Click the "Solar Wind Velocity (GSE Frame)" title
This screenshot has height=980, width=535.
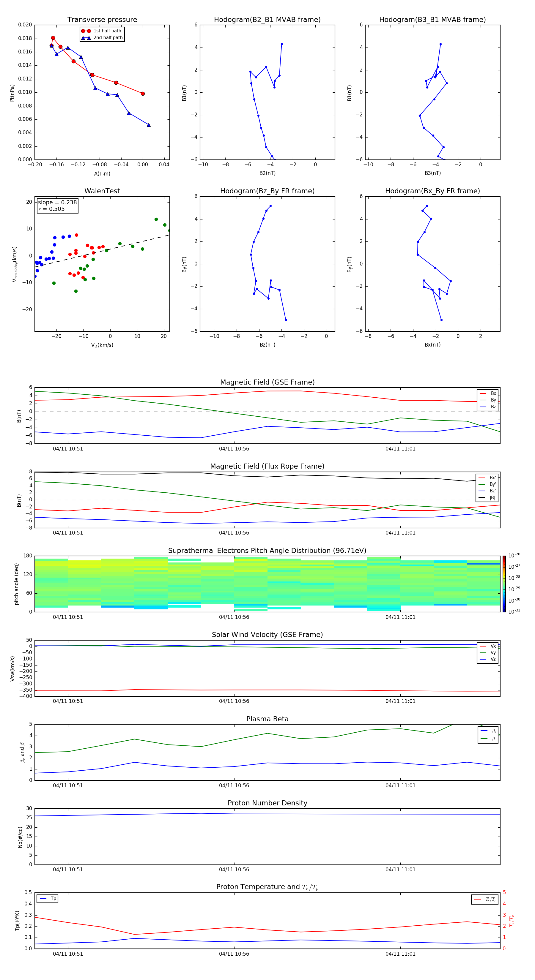267,635
